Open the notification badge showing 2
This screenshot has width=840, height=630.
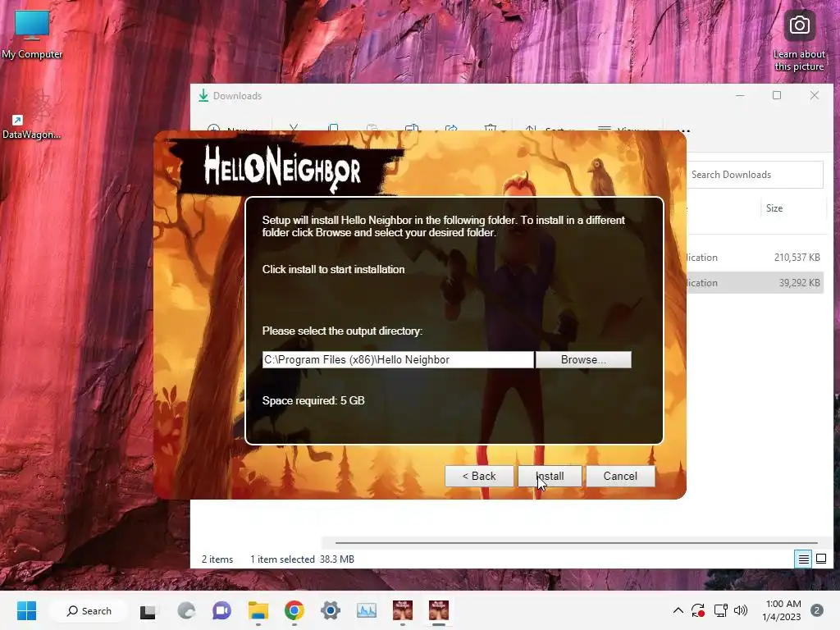[x=817, y=610]
